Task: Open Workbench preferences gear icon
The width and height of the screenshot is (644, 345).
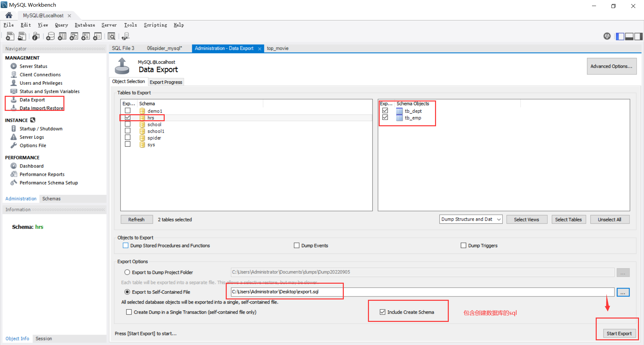Action: point(607,36)
